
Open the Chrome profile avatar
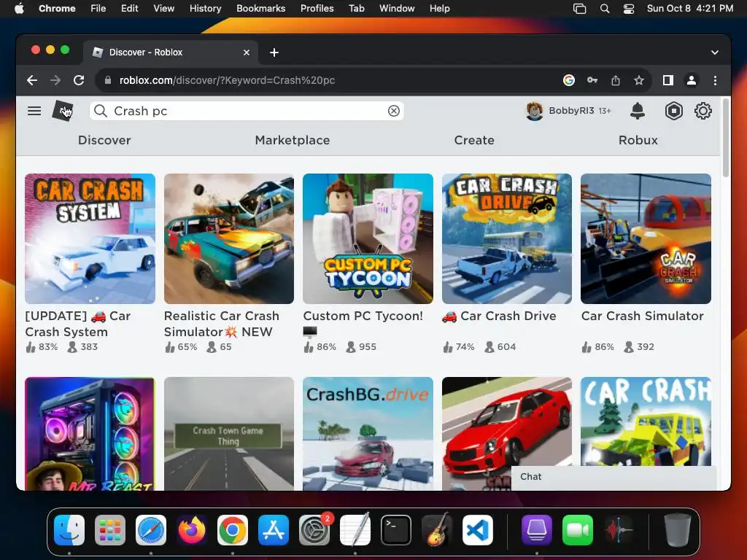pos(692,80)
